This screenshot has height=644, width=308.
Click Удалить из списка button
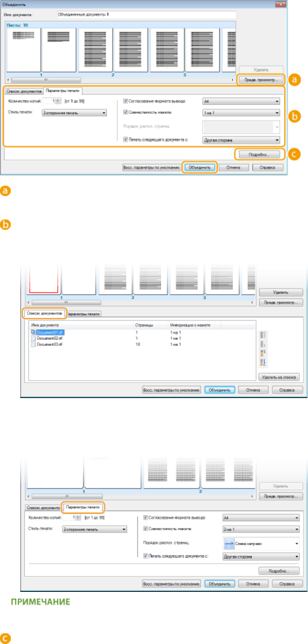tap(279, 377)
